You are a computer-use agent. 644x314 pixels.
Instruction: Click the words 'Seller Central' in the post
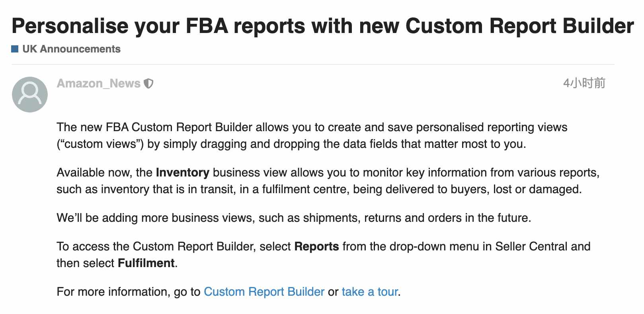click(531, 246)
